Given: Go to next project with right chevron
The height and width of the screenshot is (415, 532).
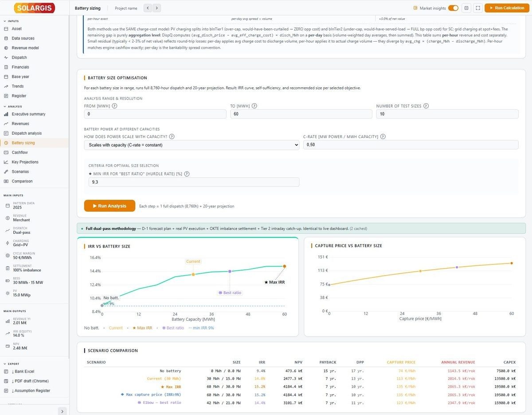Looking at the screenshot, I should click(x=156, y=8).
